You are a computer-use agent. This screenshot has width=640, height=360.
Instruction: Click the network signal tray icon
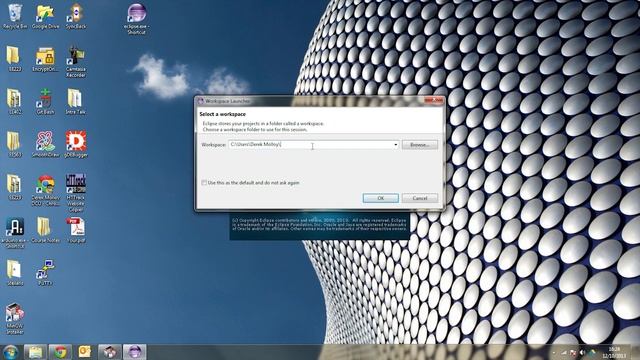pyautogui.click(x=564, y=352)
